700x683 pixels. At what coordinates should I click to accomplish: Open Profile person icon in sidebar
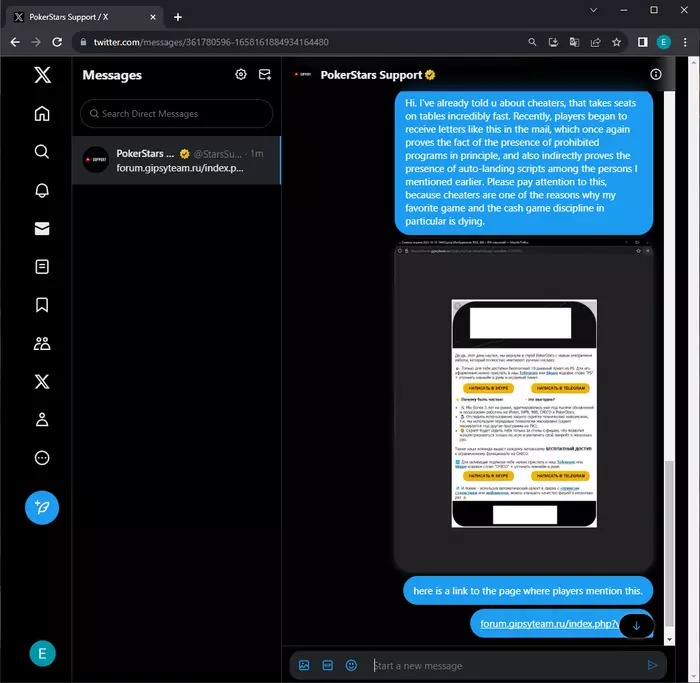42,420
